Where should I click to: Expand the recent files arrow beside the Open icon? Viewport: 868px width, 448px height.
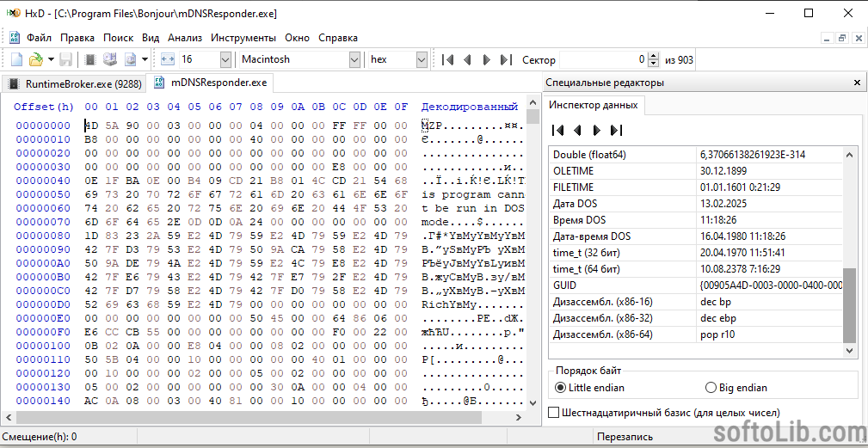coord(51,59)
